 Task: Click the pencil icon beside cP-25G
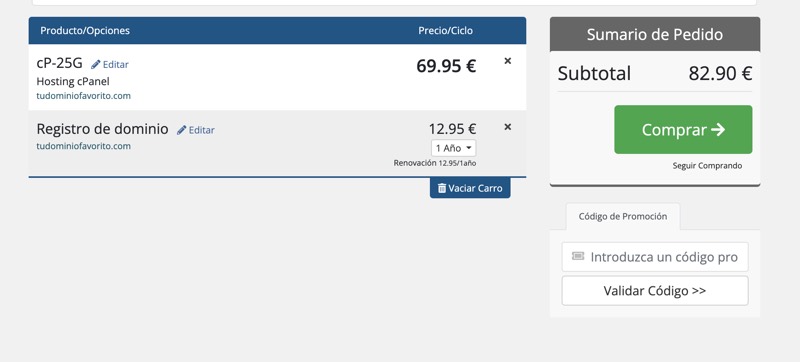(95, 65)
